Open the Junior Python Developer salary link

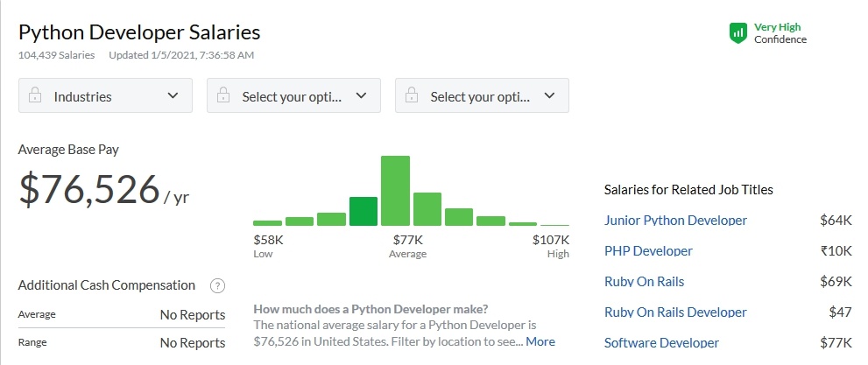675,221
